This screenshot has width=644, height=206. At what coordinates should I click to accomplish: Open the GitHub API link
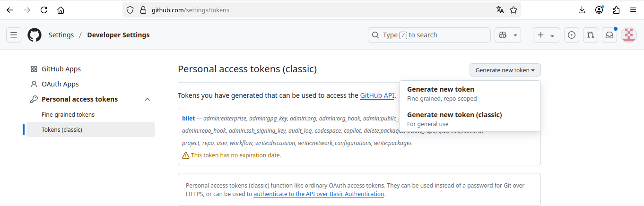pyautogui.click(x=377, y=95)
